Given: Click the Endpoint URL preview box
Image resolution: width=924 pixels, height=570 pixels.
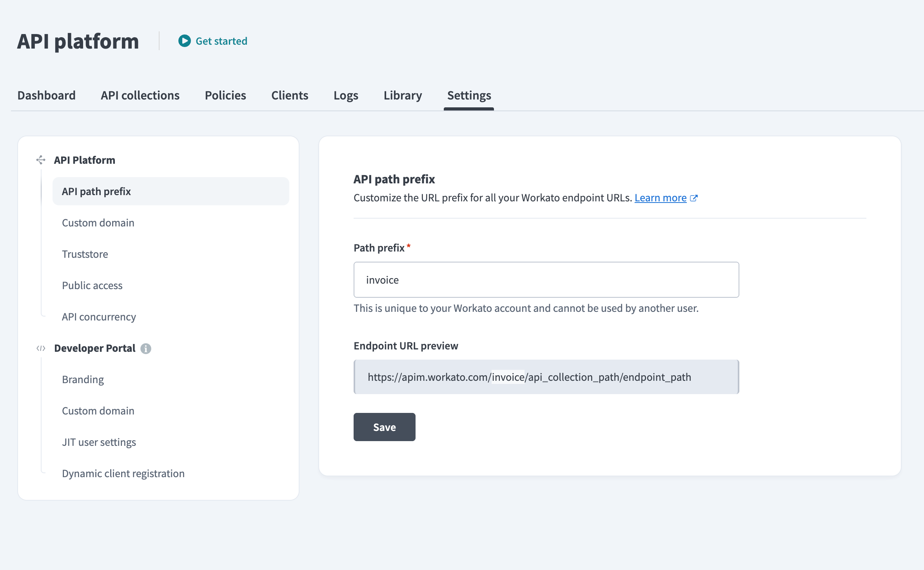Looking at the screenshot, I should (x=546, y=377).
